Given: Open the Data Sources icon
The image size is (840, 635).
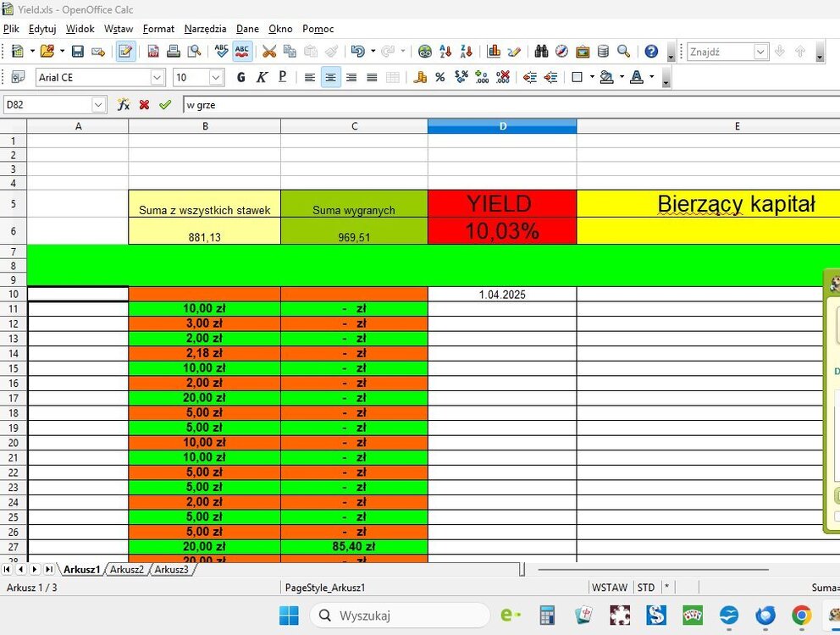Looking at the screenshot, I should point(603,52).
